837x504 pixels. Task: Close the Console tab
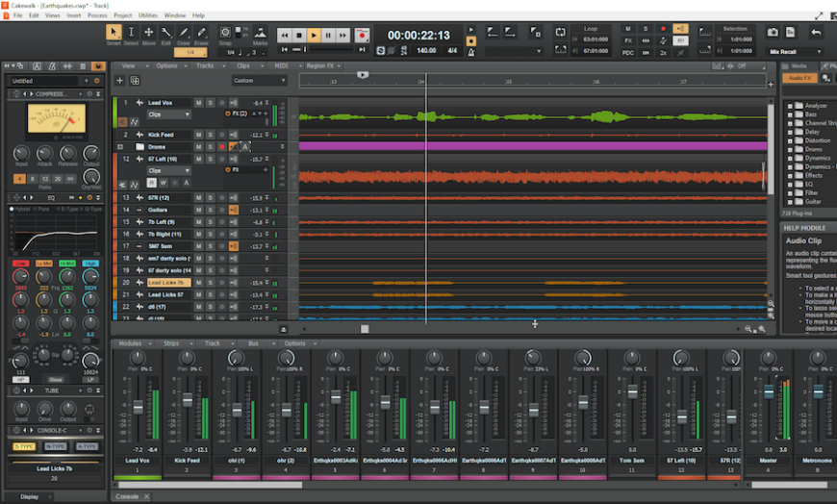pos(147,496)
